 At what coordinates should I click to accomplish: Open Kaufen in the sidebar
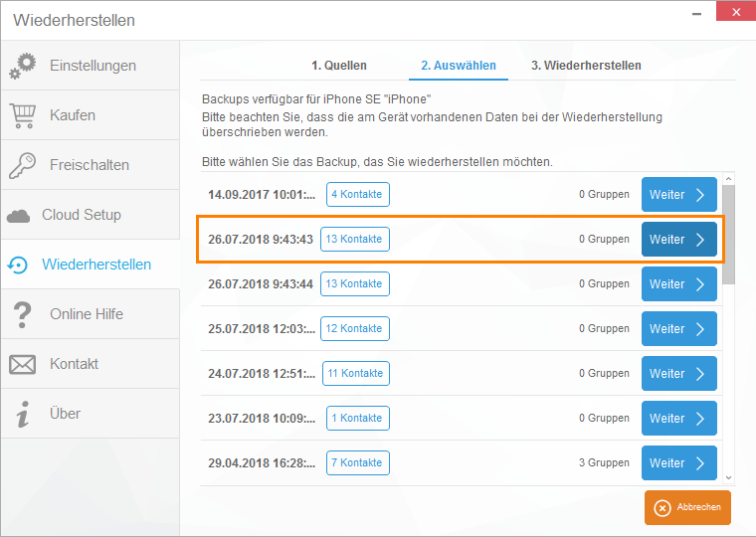click(91, 115)
